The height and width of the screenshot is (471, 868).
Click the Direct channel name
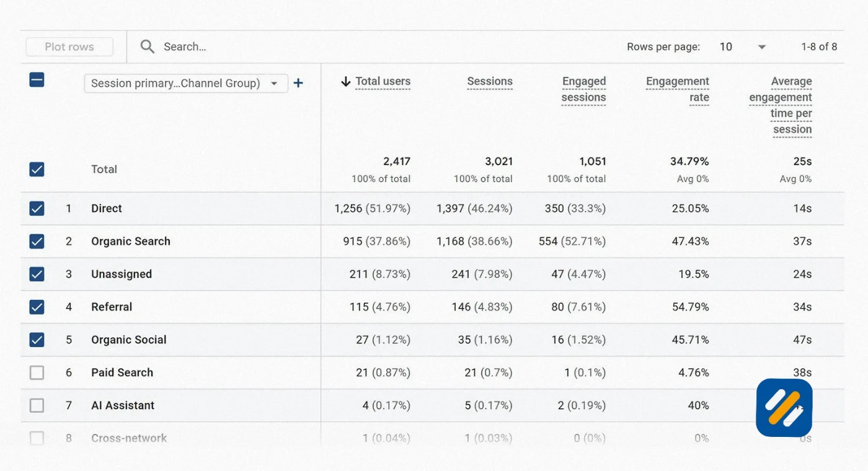(107, 208)
